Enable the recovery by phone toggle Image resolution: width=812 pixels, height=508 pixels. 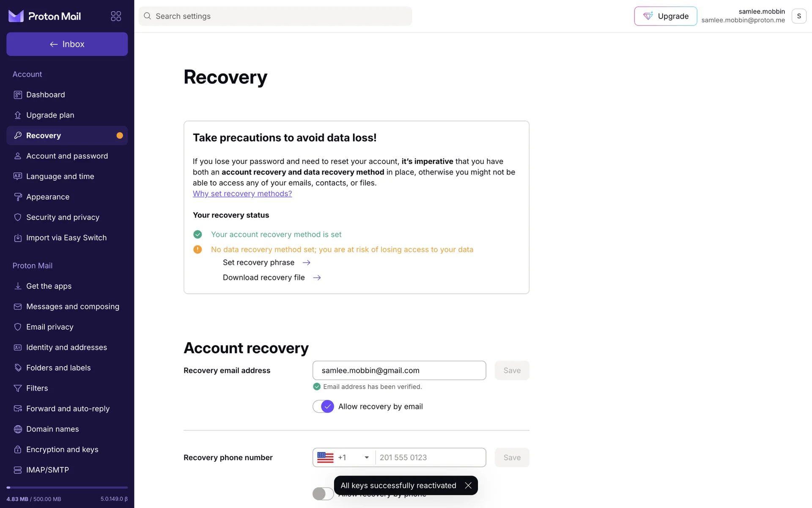[x=323, y=494]
